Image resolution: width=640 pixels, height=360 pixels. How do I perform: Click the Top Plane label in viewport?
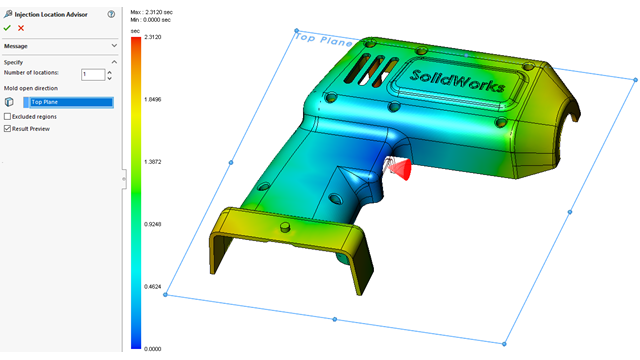tap(323, 40)
